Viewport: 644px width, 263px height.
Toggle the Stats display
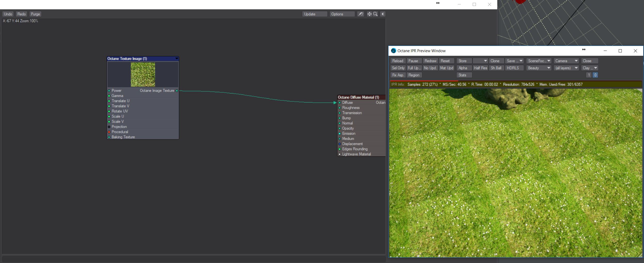point(464,75)
